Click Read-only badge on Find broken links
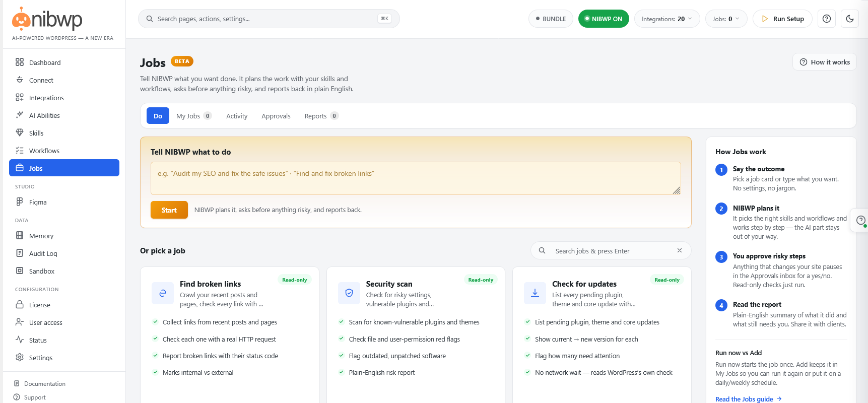This screenshot has height=403, width=868. [295, 280]
